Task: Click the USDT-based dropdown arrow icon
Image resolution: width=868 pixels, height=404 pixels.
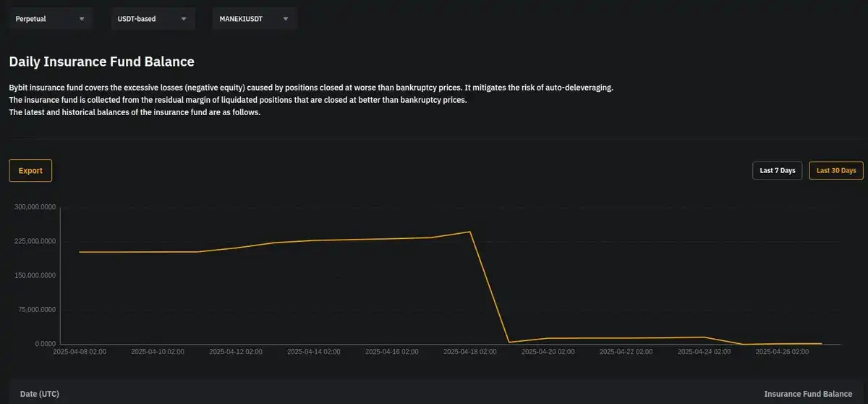Action: pyautogui.click(x=184, y=19)
